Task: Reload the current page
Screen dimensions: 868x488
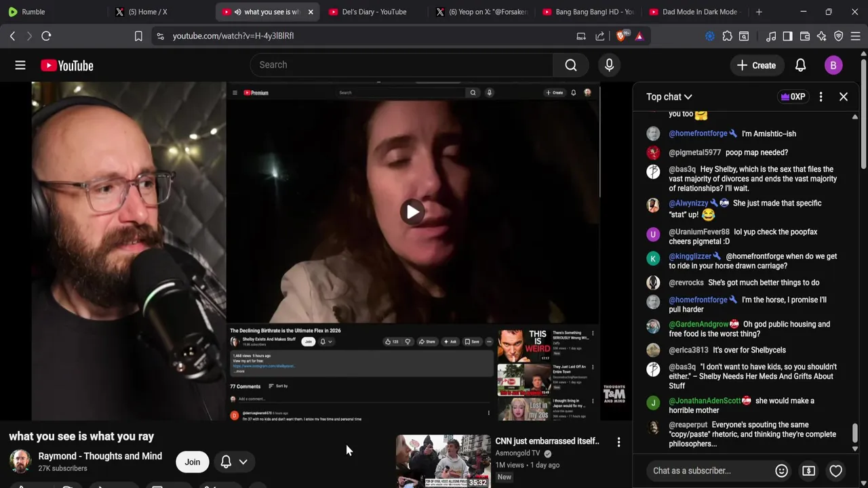Action: (46, 36)
